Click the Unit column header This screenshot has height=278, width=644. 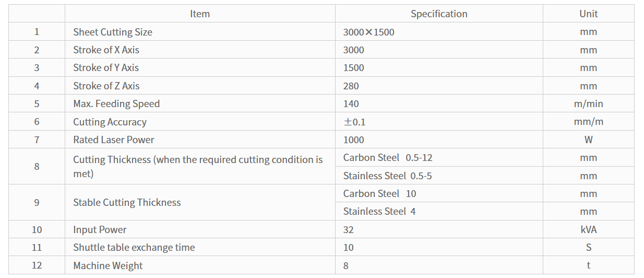pos(588,14)
